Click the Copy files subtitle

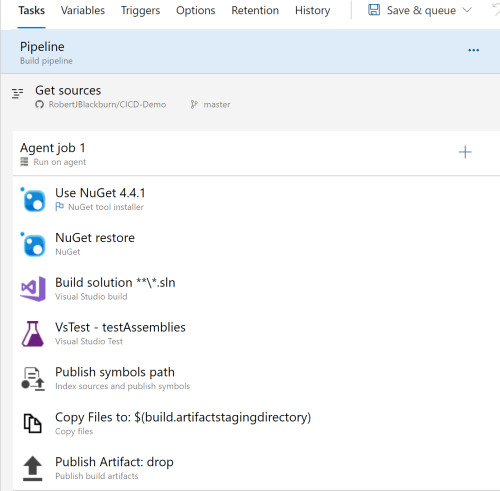[x=74, y=431]
